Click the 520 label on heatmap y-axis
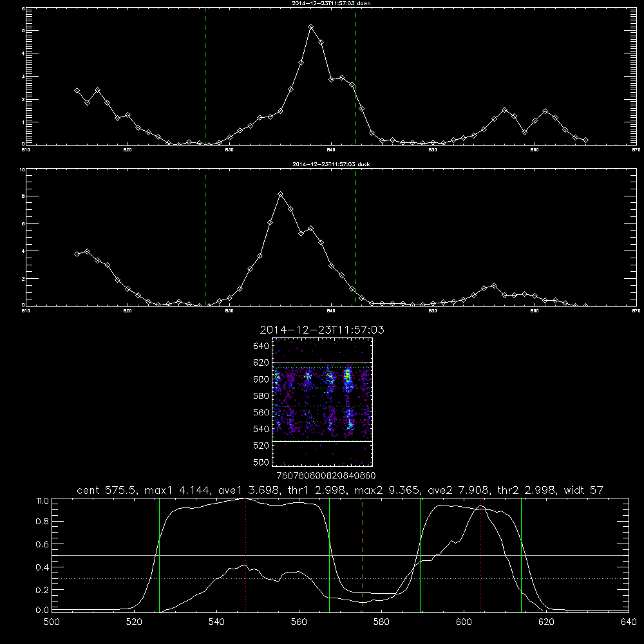The width and height of the screenshot is (644, 644). coord(261,446)
